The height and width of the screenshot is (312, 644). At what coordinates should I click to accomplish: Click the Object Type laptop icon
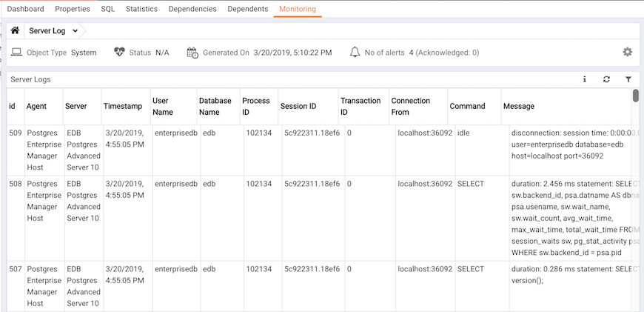[x=16, y=52]
